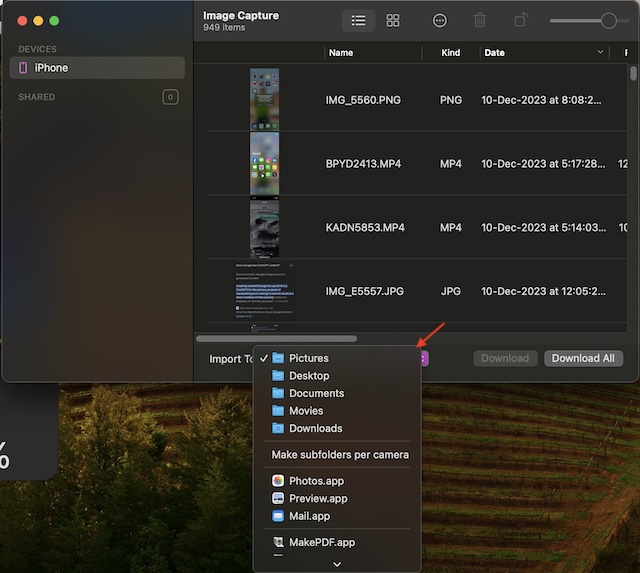Adjust the thumbnail size slider
This screenshot has height=573, width=640.
(608, 20)
